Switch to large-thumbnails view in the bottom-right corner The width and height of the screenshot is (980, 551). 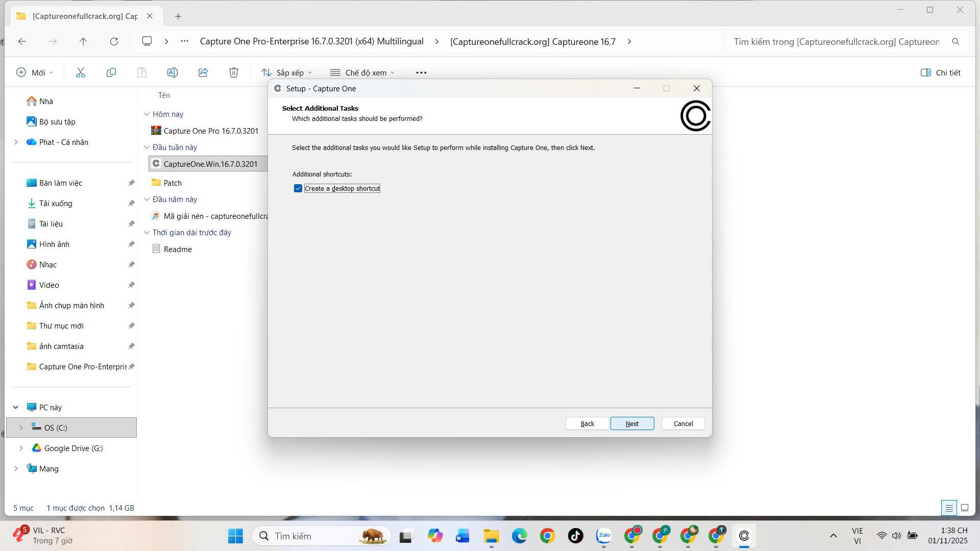[965, 508]
